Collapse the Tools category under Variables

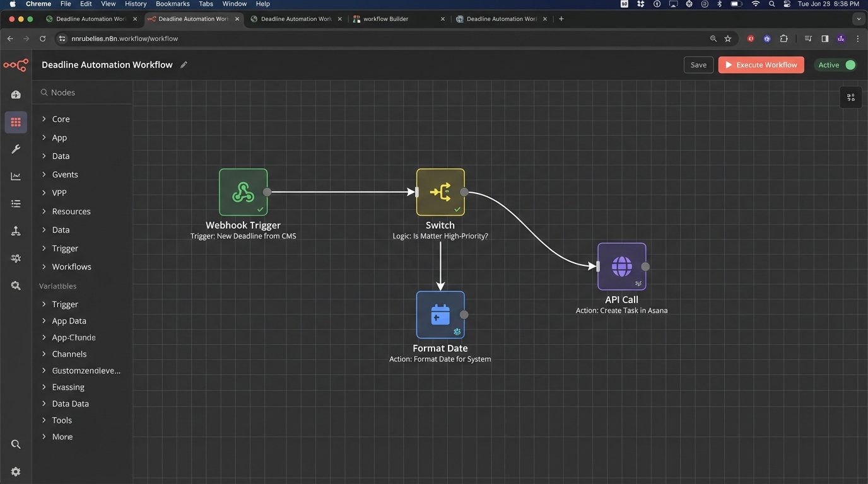tap(61, 420)
